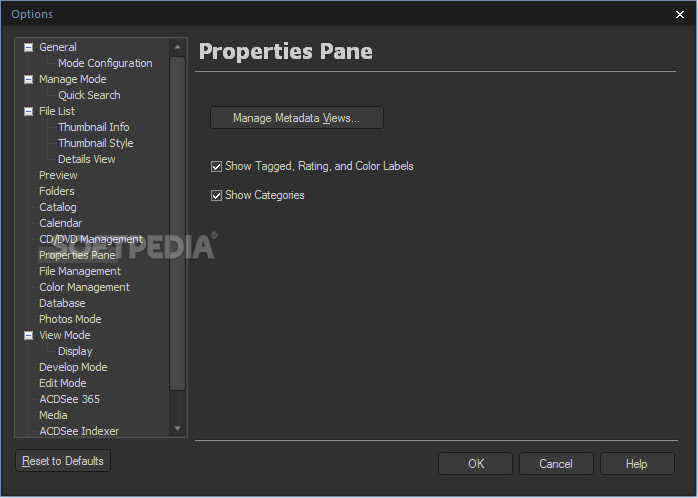
Task: Collapse the General tree node
Action: 28,47
